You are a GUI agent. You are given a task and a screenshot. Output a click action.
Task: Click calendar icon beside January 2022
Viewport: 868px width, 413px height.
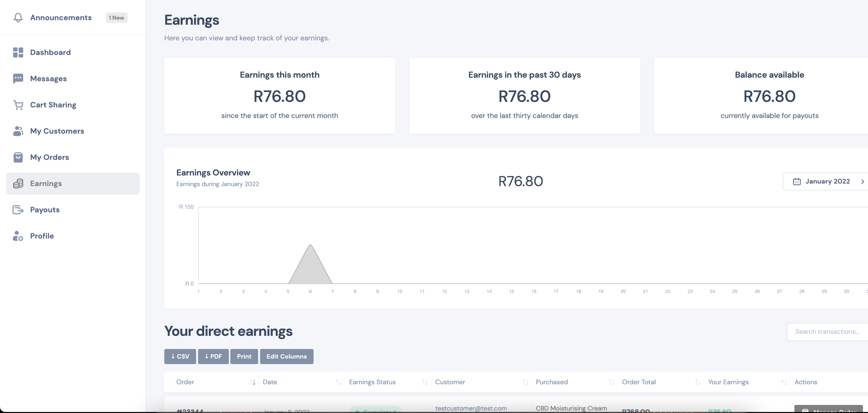pos(797,181)
